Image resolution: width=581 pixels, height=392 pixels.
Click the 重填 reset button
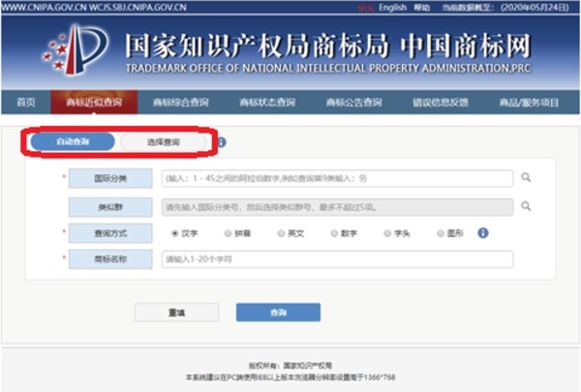(x=177, y=313)
